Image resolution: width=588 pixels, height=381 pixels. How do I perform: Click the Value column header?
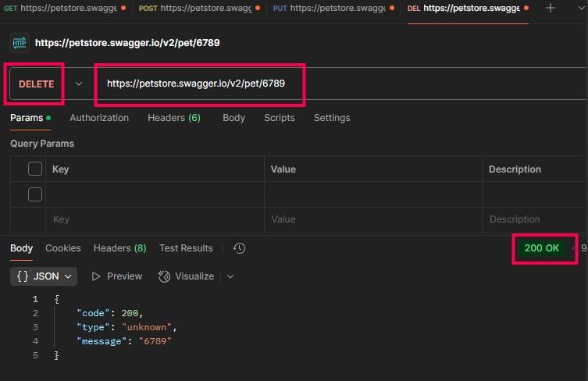[283, 169]
